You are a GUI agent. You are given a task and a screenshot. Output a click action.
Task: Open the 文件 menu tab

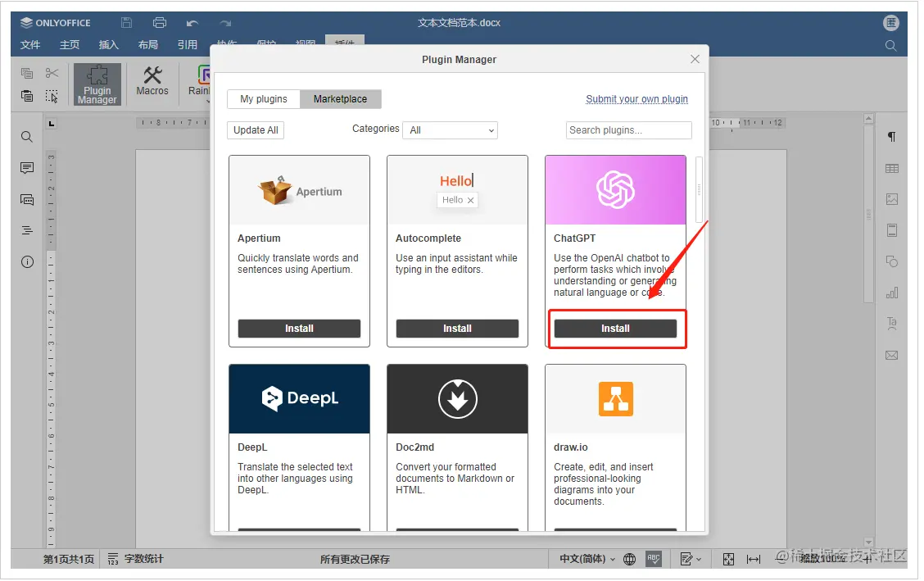(30, 45)
